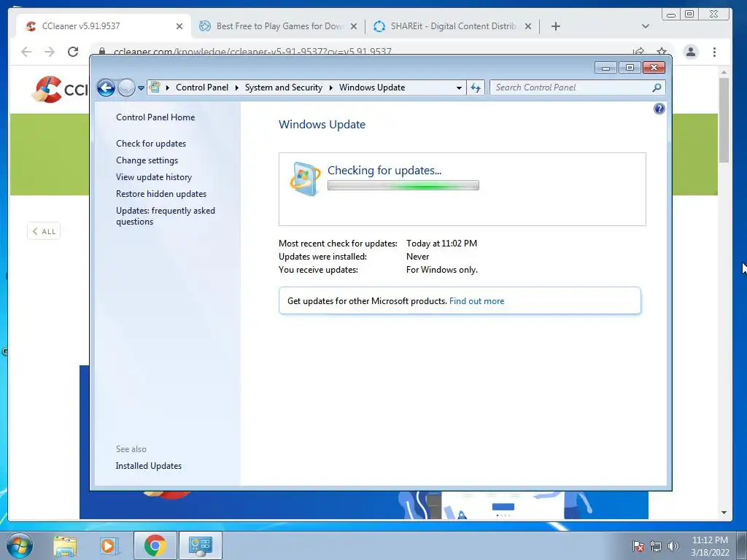747x560 pixels.
Task: Switch to Best Free to Play Games tab
Action: pos(279,26)
